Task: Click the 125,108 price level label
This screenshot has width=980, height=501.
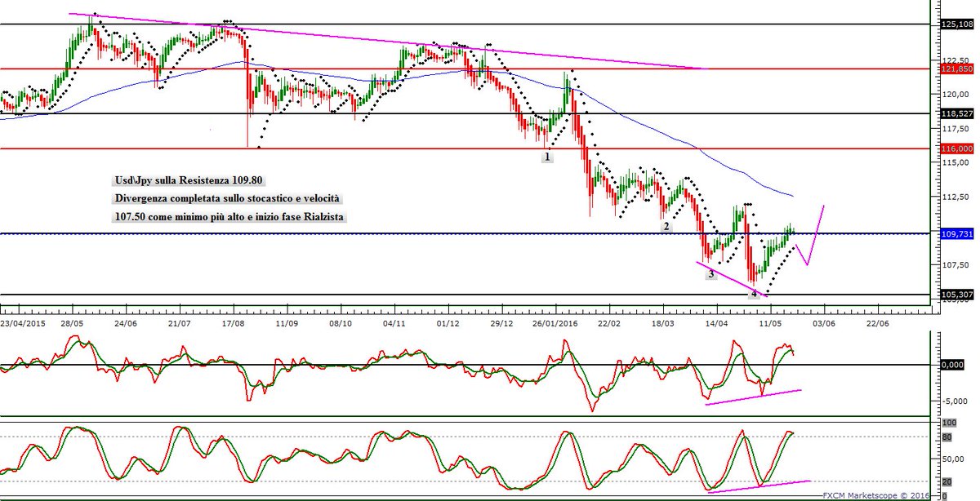Action: [x=957, y=24]
